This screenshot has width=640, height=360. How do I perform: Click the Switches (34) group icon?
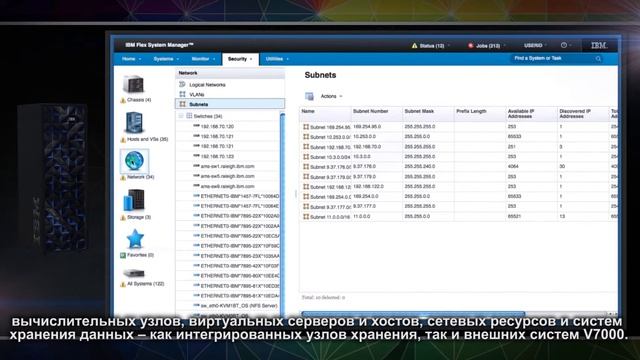coord(189,116)
